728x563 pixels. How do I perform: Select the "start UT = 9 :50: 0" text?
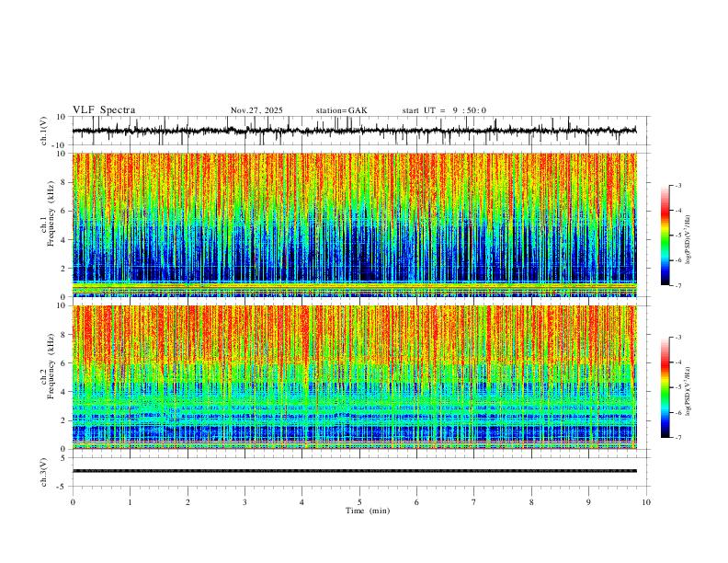tap(444, 110)
